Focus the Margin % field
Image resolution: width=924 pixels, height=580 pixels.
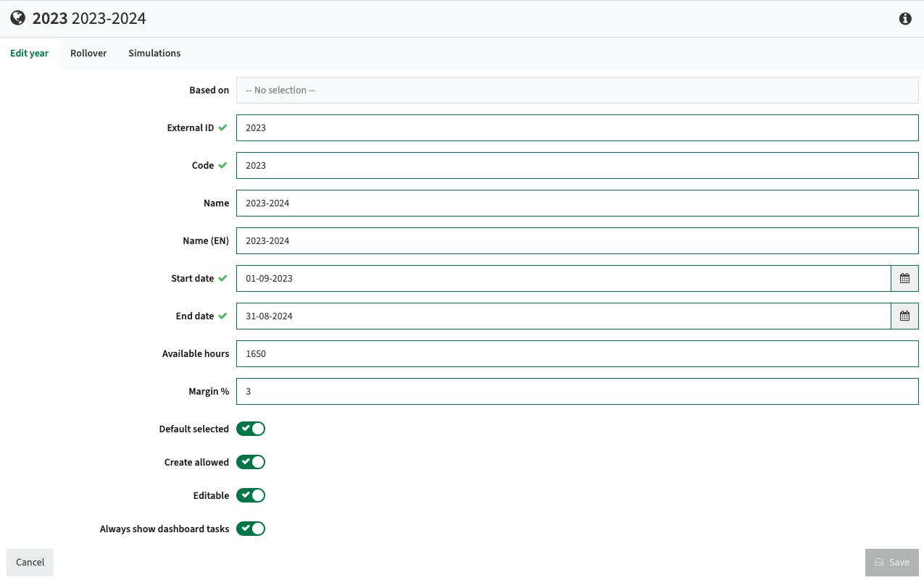click(578, 391)
